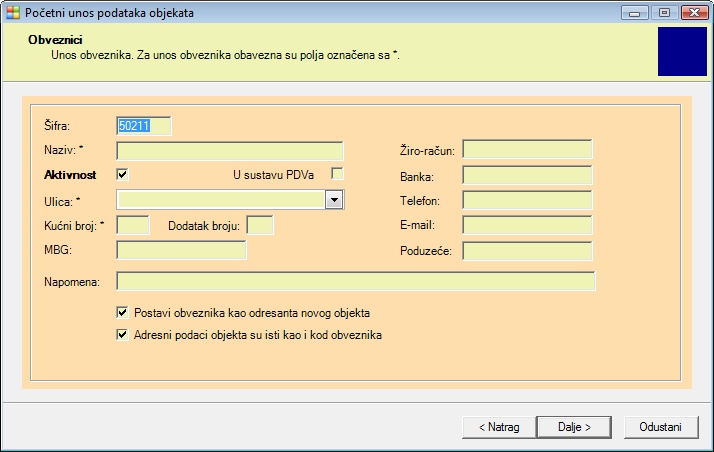Close the window with the red X
Viewport: 714px width, 452px height.
(694, 13)
